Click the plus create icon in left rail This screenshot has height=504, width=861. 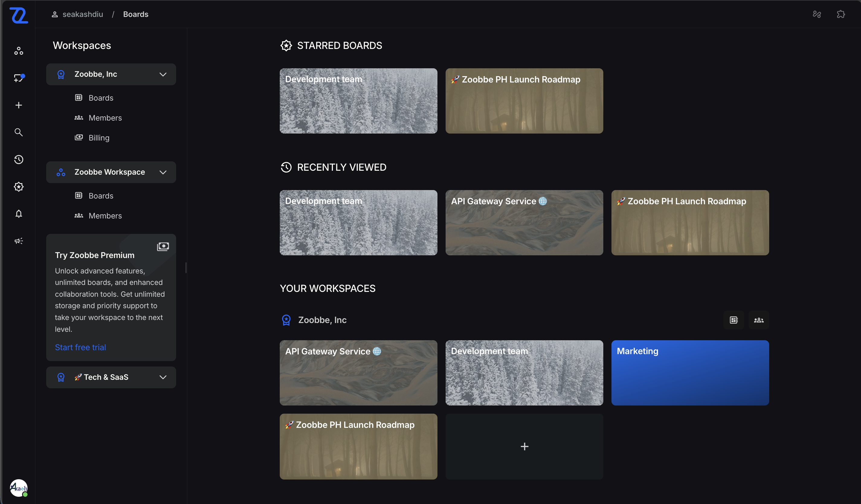[19, 105]
